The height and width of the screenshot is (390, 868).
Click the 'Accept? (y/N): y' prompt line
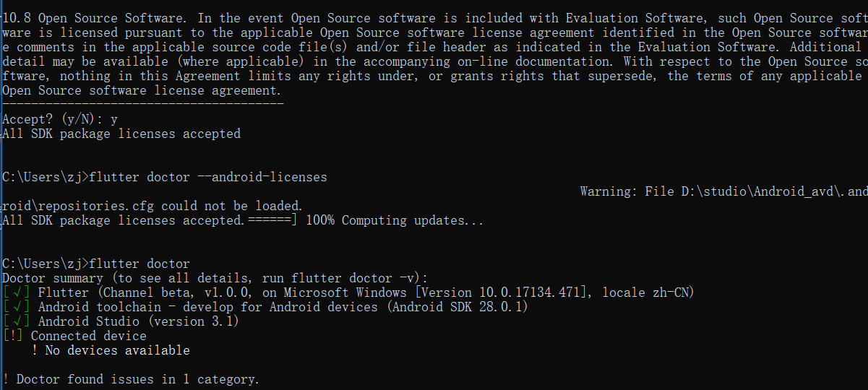pyautogui.click(x=60, y=119)
